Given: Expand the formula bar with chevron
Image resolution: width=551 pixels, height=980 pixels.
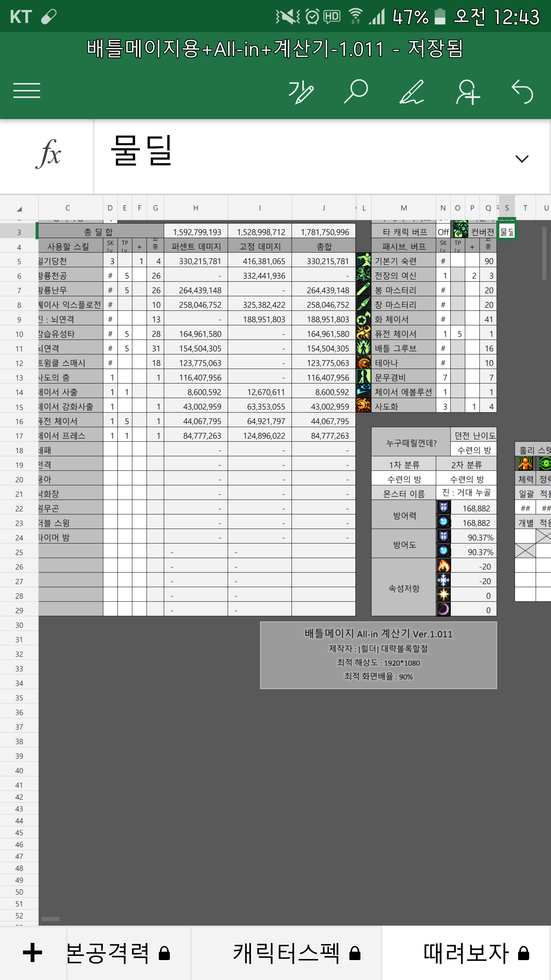Looking at the screenshot, I should (x=522, y=158).
